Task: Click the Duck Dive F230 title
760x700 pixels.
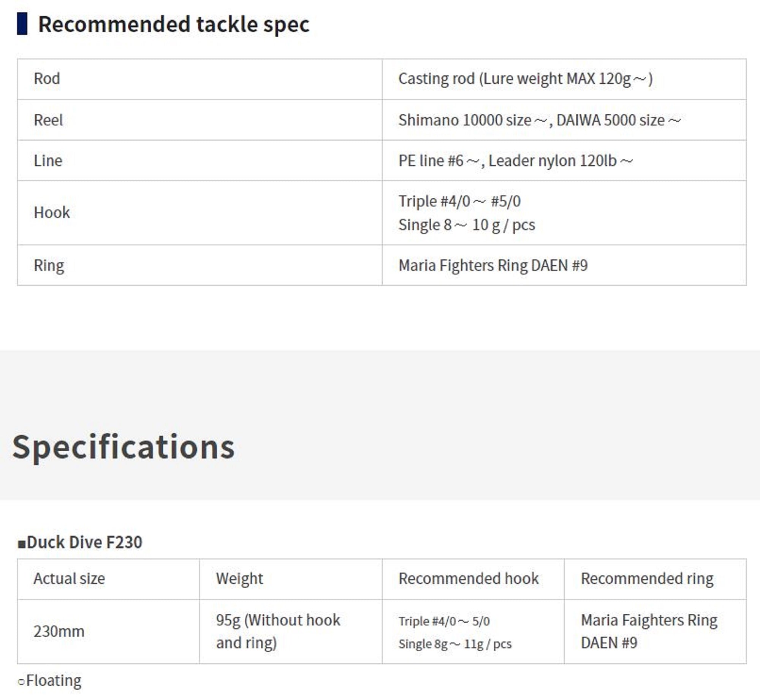Action: click(84, 542)
